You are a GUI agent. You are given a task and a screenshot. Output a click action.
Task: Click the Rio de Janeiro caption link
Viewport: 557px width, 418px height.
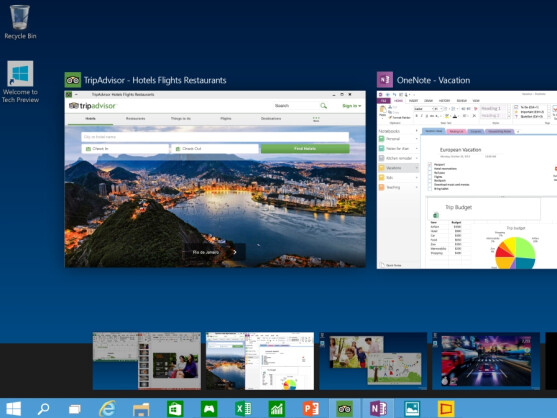pyautogui.click(x=205, y=252)
